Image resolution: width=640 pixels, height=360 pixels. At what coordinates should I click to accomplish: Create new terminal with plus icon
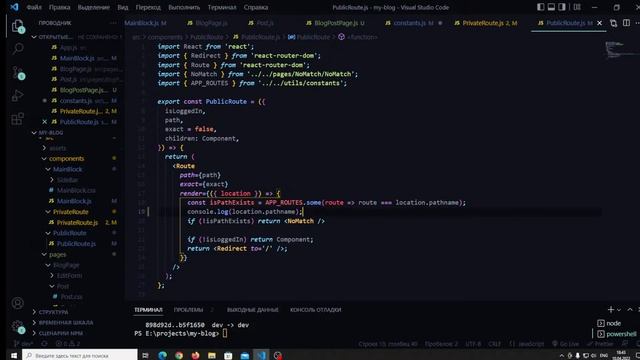pos(611,309)
